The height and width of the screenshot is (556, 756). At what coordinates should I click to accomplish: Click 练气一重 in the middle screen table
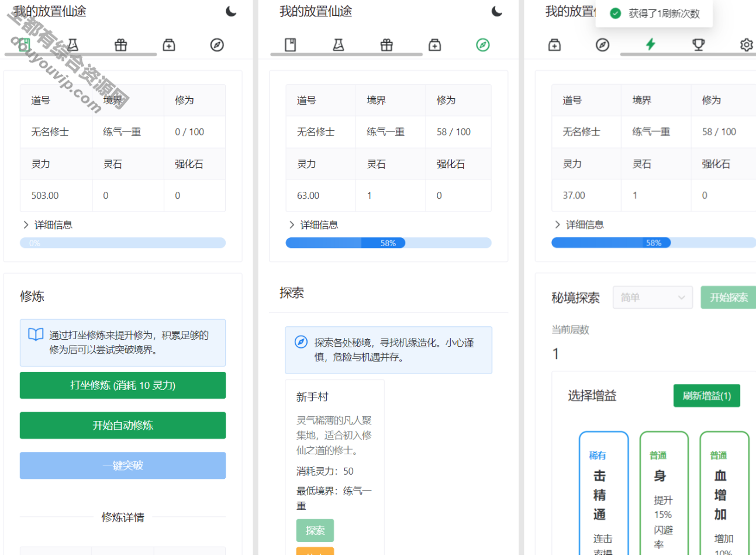(x=385, y=132)
